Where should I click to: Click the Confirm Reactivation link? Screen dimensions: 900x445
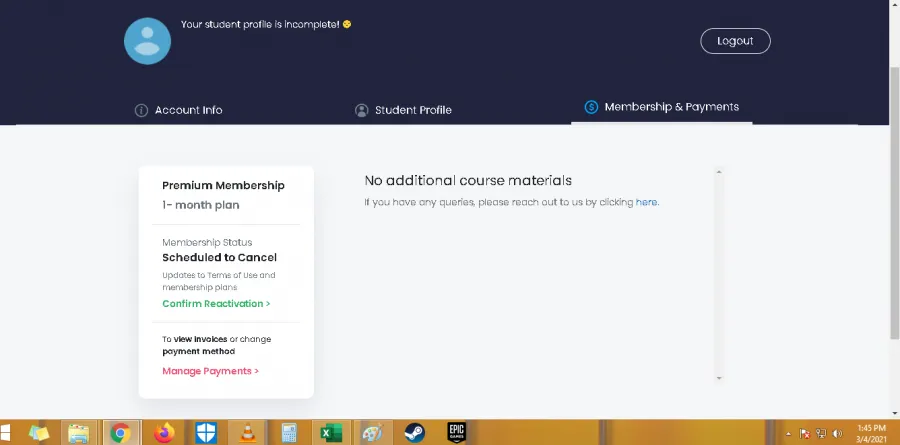[x=216, y=304]
